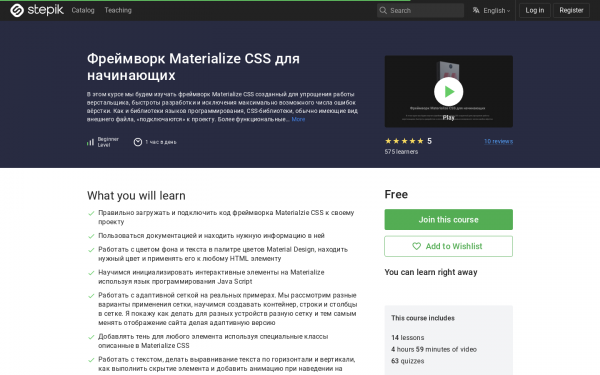This screenshot has width=600, height=375.
Task: Click the 'This course includes' heading
Action: coord(423,318)
